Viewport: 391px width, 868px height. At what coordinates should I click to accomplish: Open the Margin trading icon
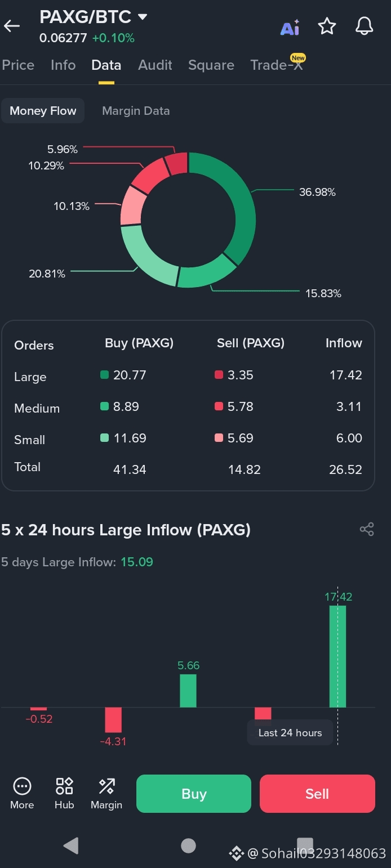pyautogui.click(x=106, y=793)
